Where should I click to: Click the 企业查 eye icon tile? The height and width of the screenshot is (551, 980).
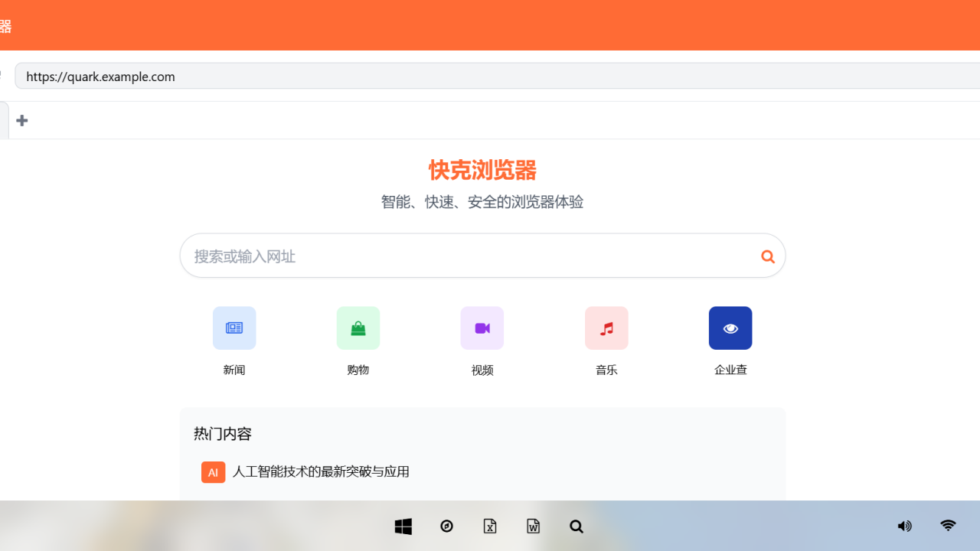tap(730, 328)
